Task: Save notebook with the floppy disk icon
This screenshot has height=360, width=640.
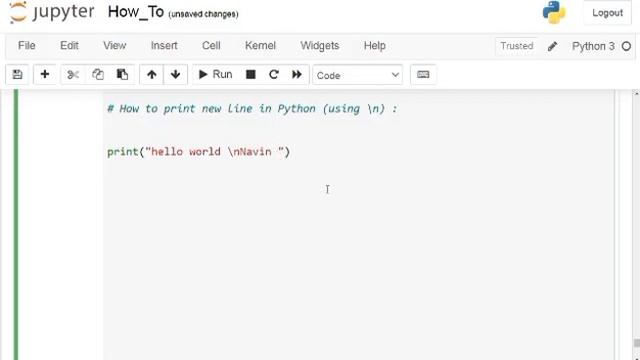Action: pyautogui.click(x=17, y=75)
